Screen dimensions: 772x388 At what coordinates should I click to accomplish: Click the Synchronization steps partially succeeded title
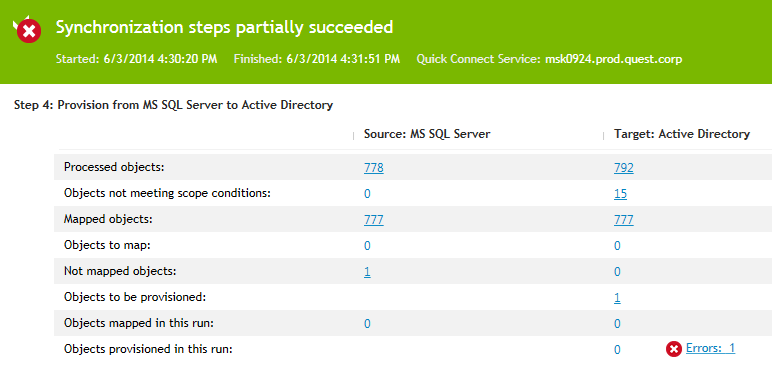[x=225, y=27]
